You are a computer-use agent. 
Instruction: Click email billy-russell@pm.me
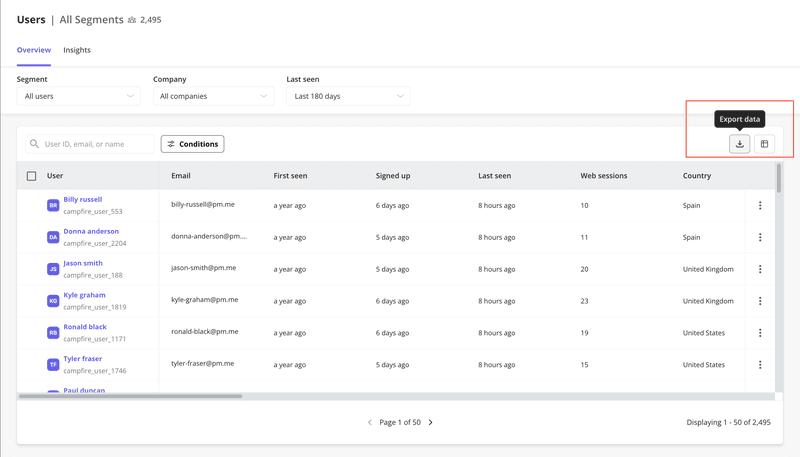[x=203, y=204]
